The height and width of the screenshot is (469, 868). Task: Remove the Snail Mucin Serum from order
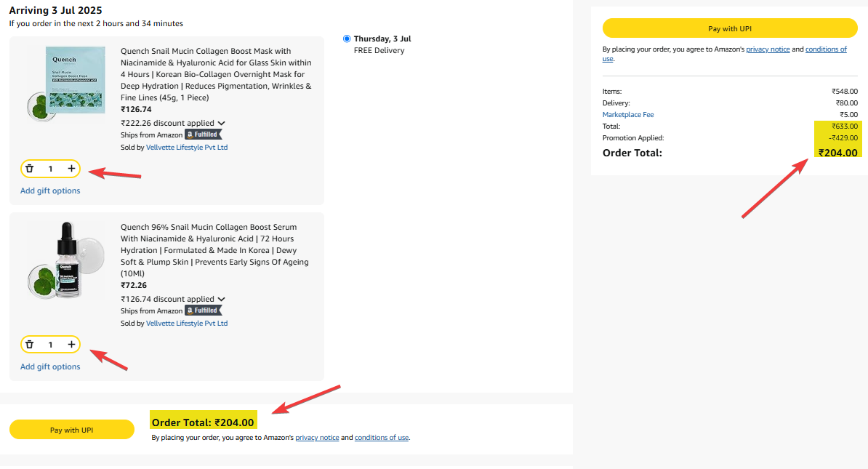30,345
